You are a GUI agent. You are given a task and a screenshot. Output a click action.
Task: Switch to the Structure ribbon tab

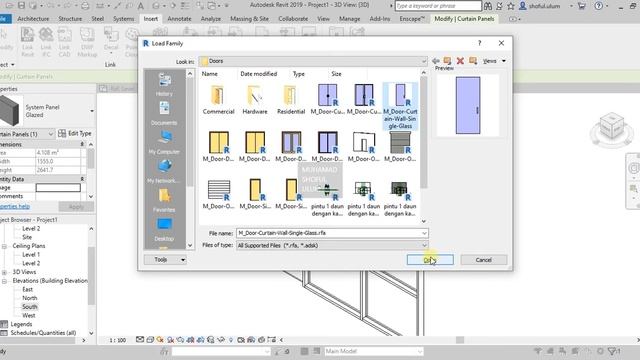[70, 19]
